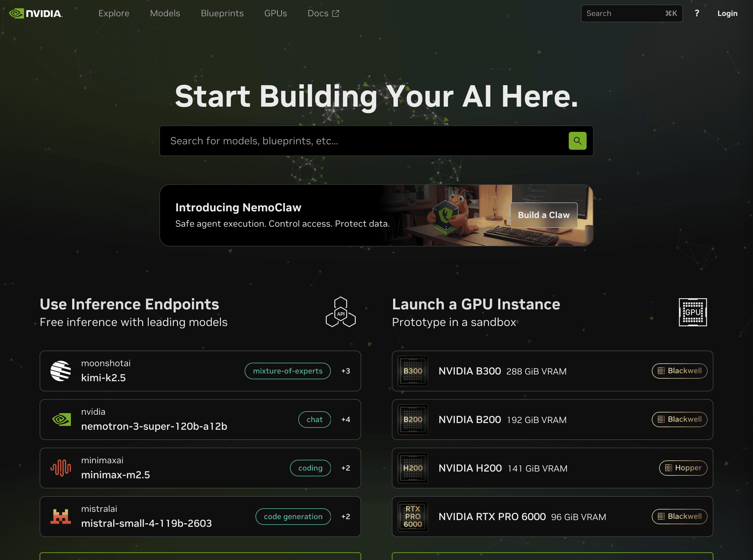Click the minimaxai waveform icon
Viewport: 753px width, 560px height.
pos(61,468)
